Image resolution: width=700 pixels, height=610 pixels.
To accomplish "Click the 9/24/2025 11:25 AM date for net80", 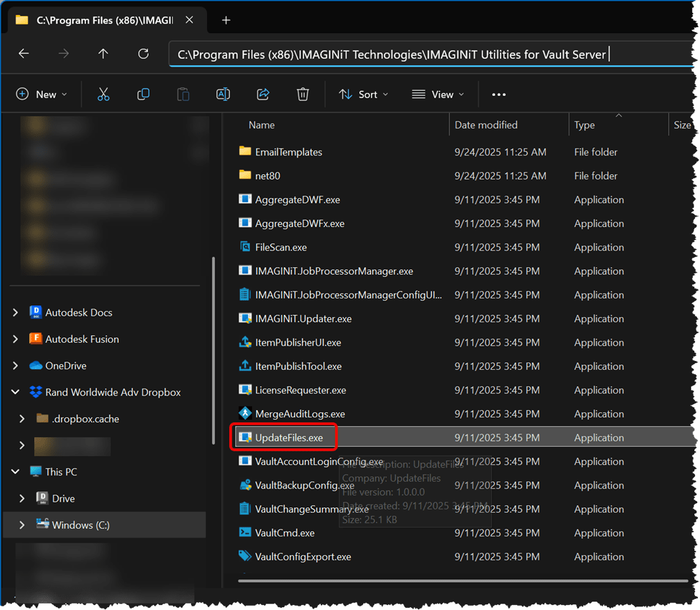I will click(x=500, y=176).
